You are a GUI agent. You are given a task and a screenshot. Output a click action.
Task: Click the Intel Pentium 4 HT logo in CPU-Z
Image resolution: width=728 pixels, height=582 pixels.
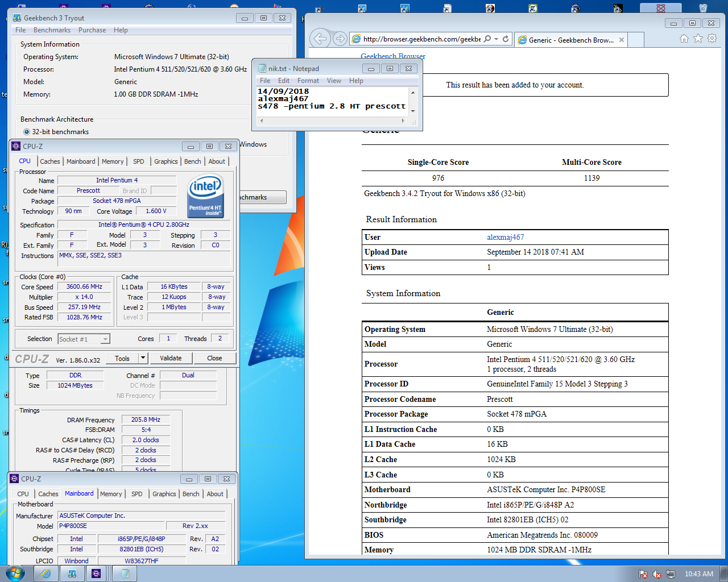(x=205, y=196)
